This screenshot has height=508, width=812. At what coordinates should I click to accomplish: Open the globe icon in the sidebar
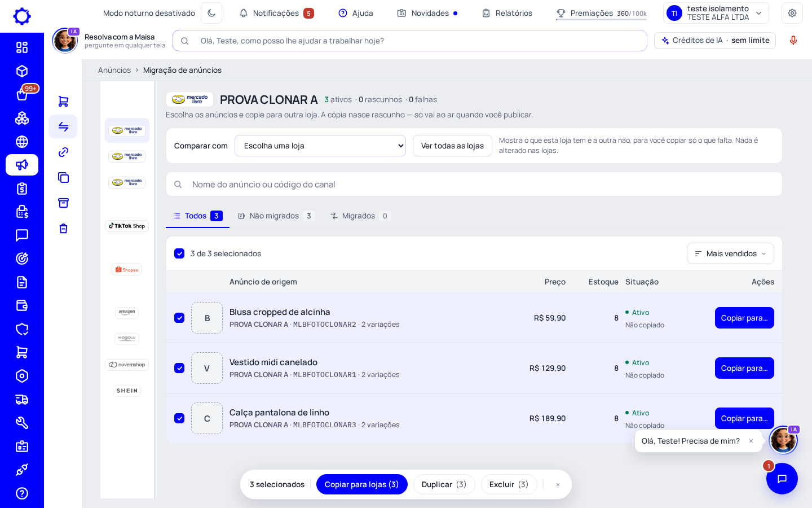coord(22,142)
